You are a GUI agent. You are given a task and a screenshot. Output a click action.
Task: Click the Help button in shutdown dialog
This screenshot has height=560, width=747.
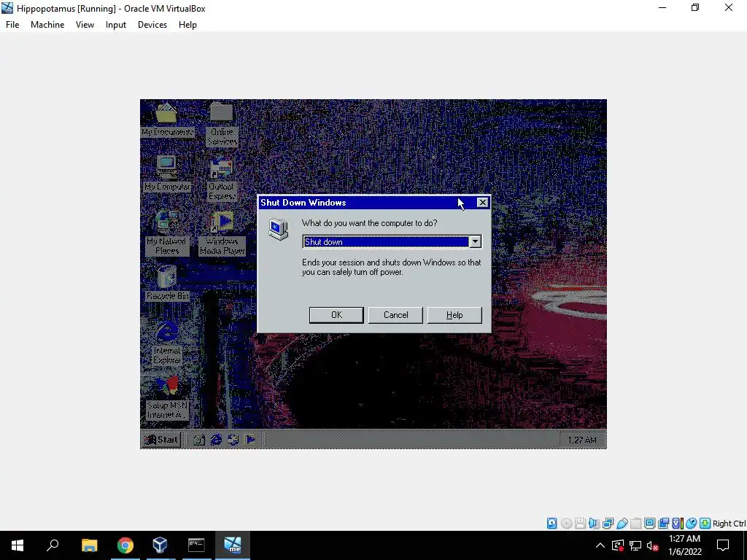click(454, 315)
